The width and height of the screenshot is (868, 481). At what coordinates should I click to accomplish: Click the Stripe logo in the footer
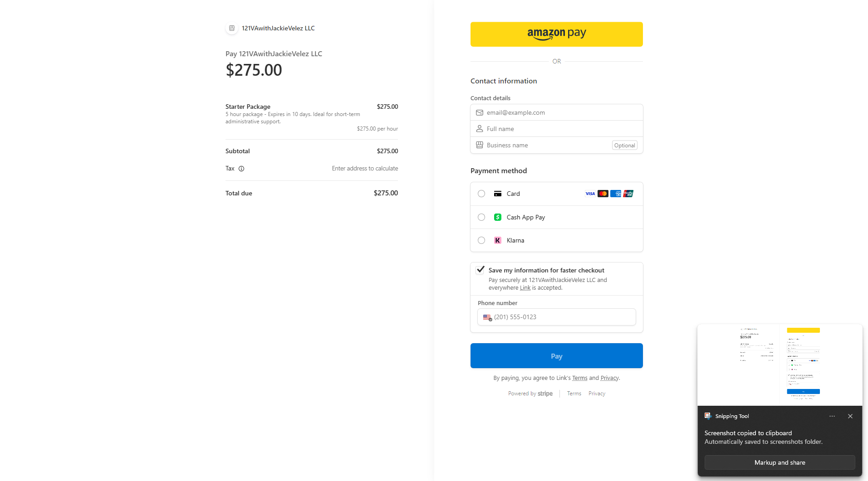tap(546, 394)
